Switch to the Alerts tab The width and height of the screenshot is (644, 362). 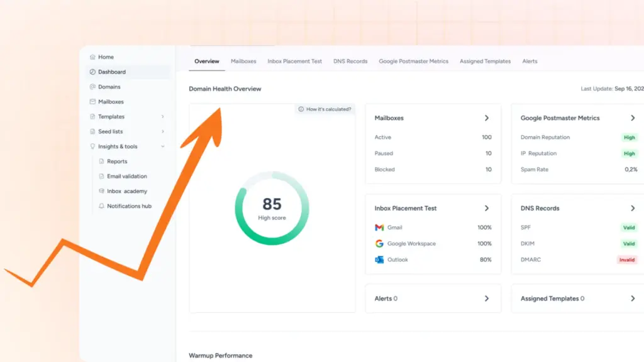[x=530, y=61]
